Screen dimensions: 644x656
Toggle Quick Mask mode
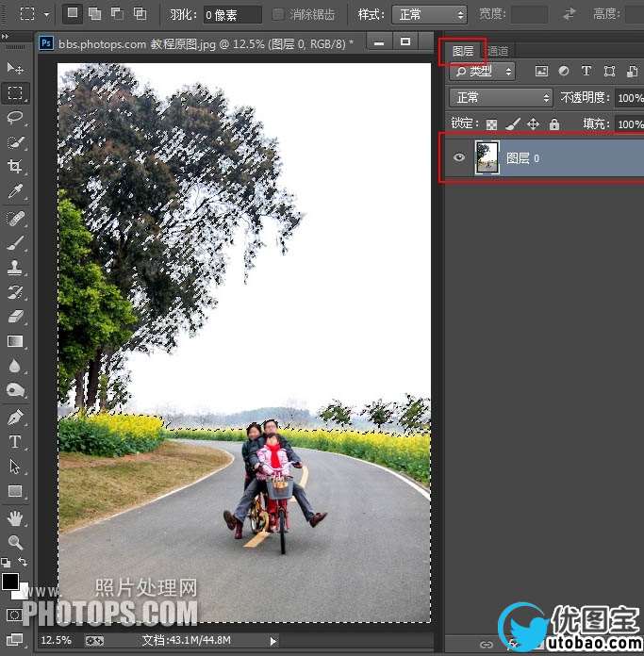pyautogui.click(x=14, y=615)
